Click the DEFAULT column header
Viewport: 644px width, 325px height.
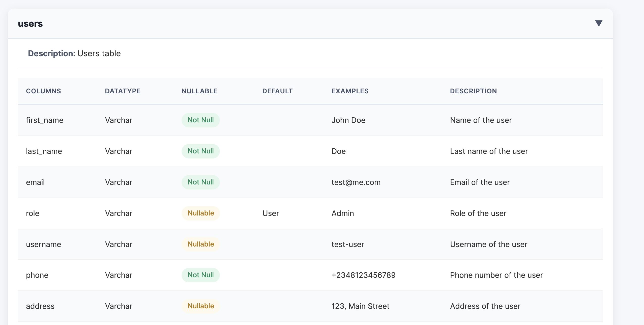[277, 91]
